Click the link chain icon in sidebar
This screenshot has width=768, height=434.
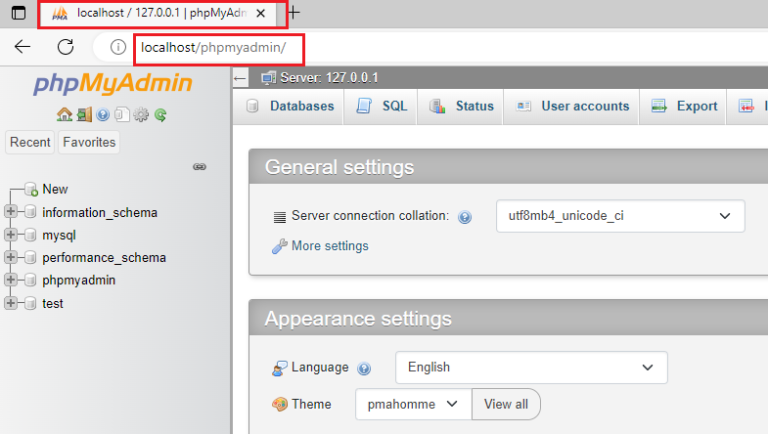[199, 167]
